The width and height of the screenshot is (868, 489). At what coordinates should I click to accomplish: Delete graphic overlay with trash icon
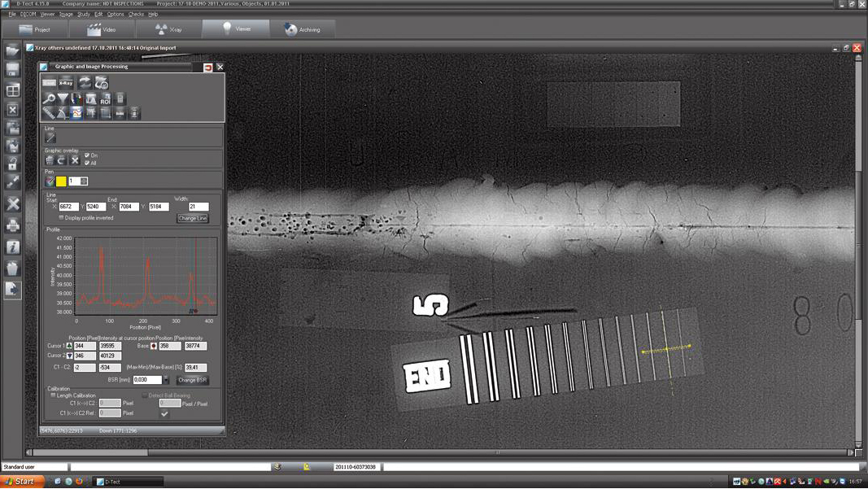(x=50, y=160)
